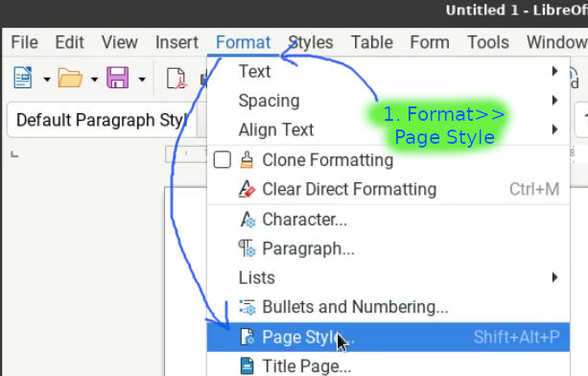The image size is (588, 376).
Task: Select the Page Style... text
Action: (x=308, y=337)
